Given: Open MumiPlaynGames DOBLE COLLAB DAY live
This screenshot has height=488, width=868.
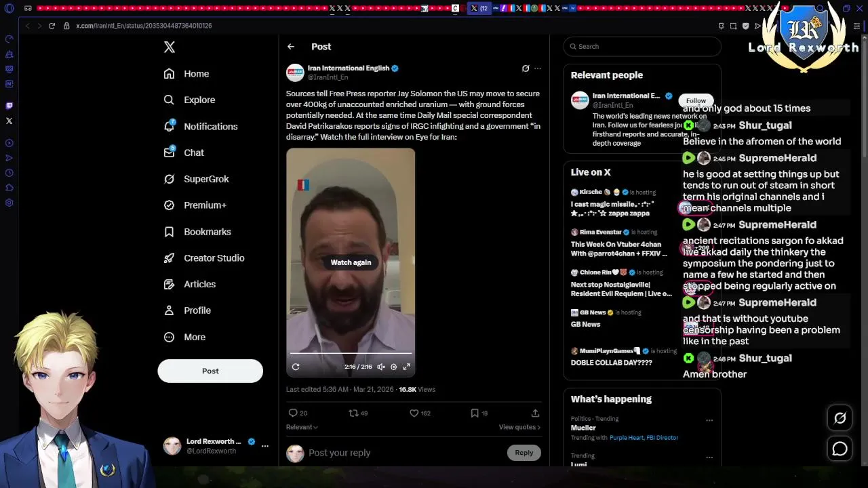Looking at the screenshot, I should 624,357.
